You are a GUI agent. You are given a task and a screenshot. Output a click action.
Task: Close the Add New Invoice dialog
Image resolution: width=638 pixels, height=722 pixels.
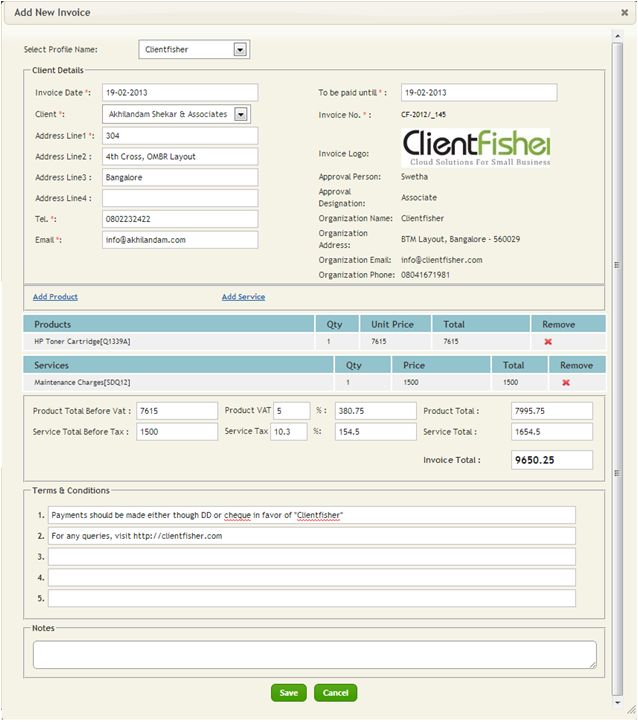click(x=624, y=12)
